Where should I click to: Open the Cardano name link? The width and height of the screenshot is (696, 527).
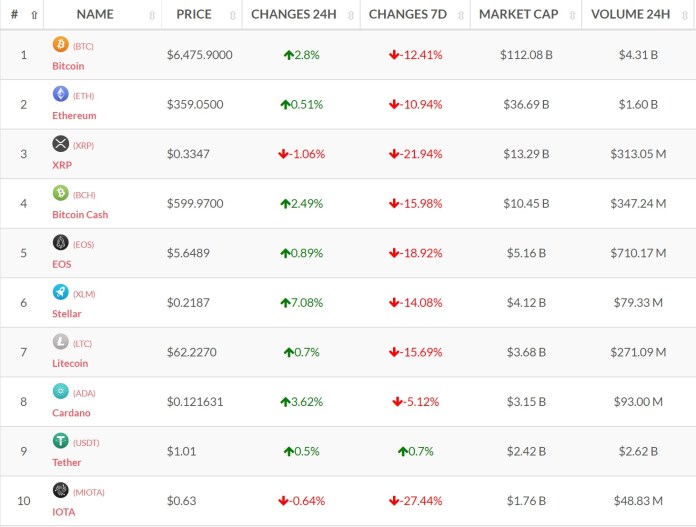click(71, 413)
